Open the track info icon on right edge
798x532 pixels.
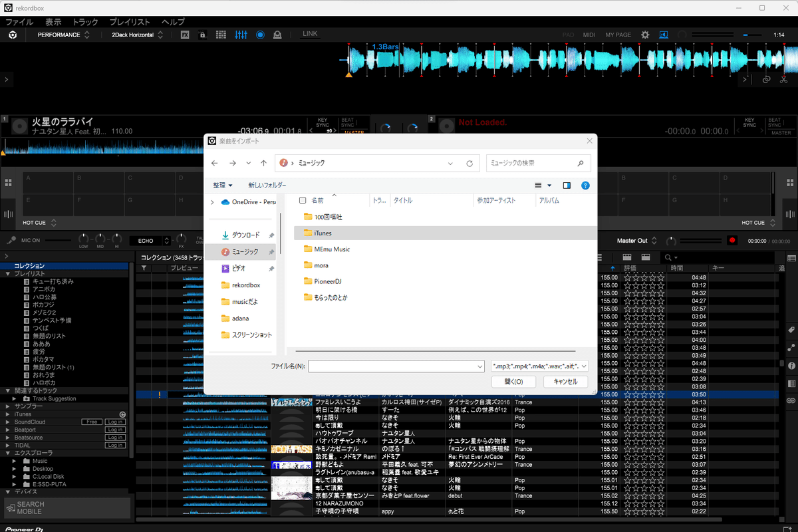pos(791,366)
